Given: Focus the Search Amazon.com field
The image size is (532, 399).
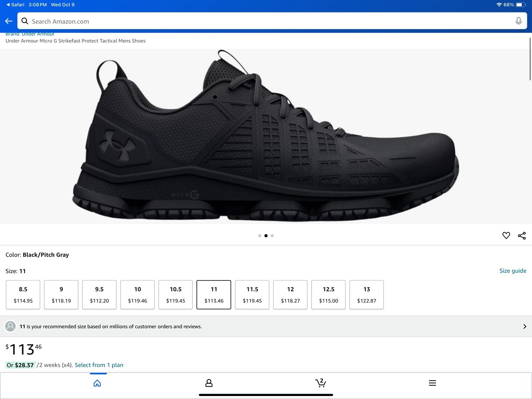Looking at the screenshot, I should coord(272,21).
